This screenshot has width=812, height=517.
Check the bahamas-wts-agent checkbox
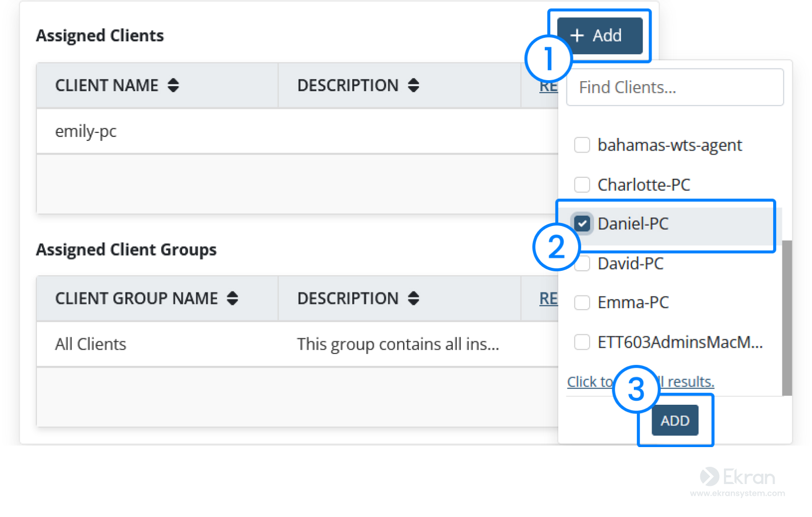(582, 145)
